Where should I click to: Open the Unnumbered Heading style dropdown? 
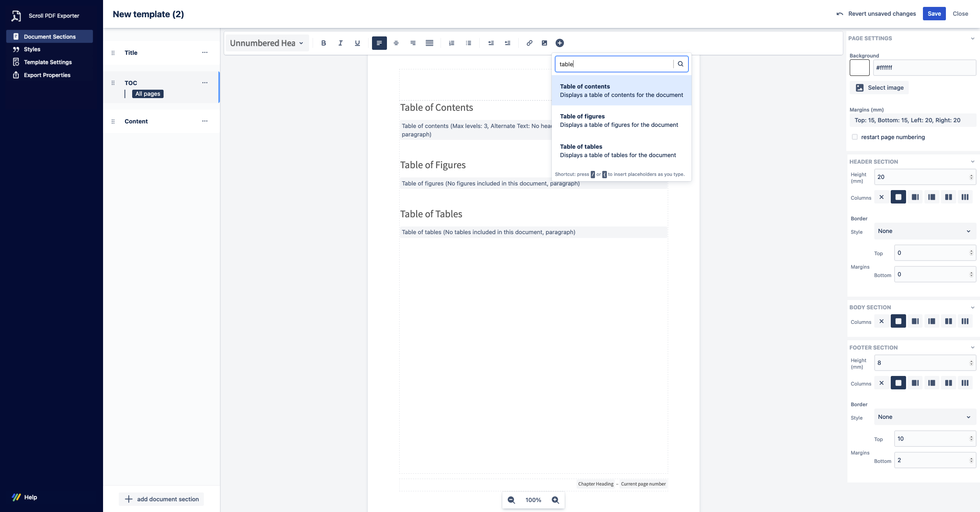pos(267,43)
